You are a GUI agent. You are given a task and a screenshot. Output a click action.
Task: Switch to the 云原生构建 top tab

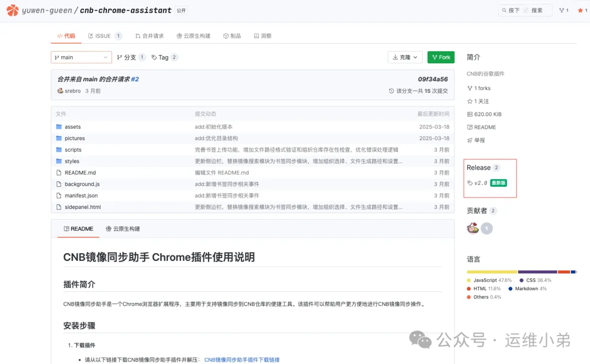tap(193, 35)
